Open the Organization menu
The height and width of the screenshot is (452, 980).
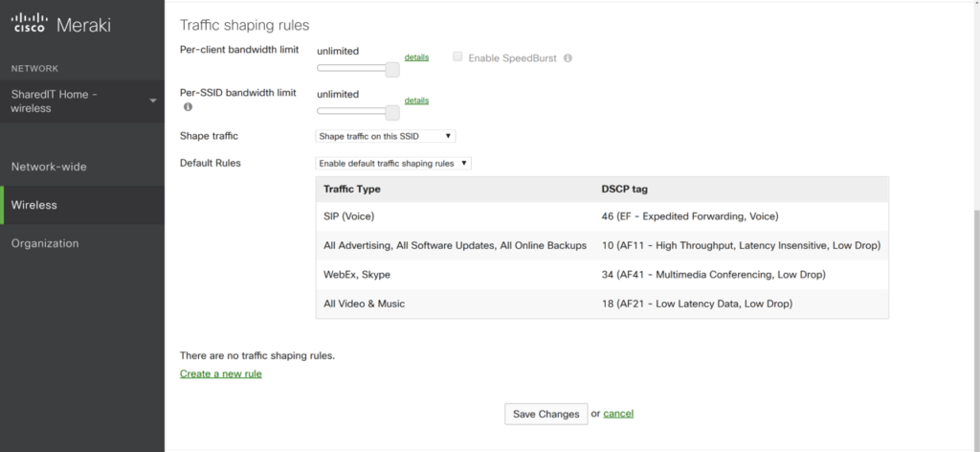pyautogui.click(x=45, y=243)
